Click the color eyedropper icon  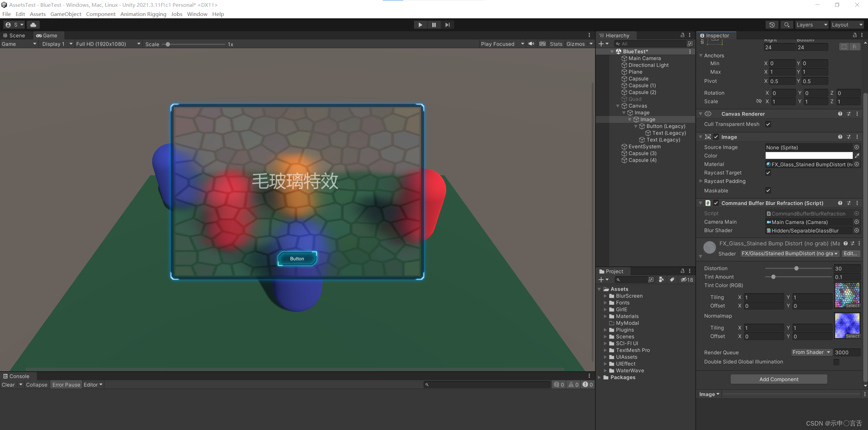click(x=857, y=156)
